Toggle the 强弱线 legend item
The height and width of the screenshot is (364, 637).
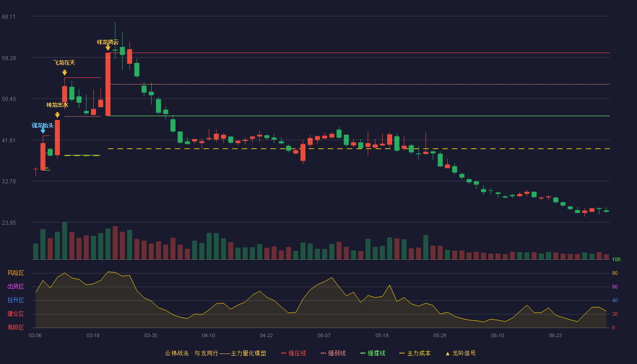(x=333, y=353)
